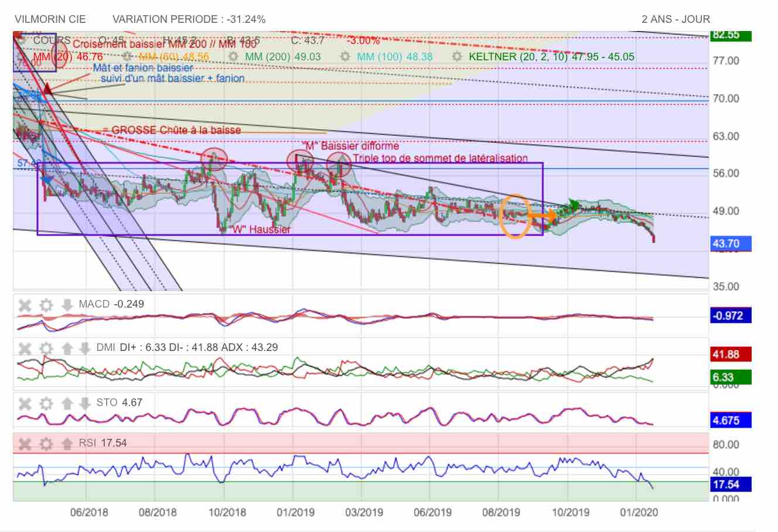Click the 06/2018 date on time axis

tap(89, 513)
